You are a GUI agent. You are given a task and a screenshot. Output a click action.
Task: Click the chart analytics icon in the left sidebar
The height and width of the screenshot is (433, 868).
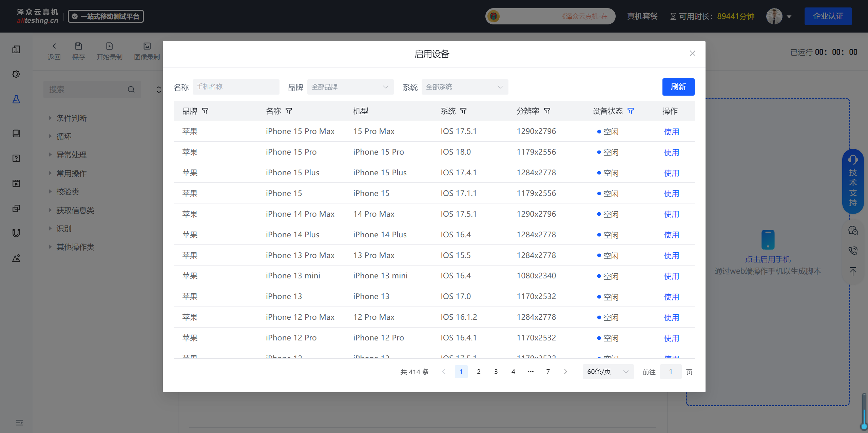point(16,258)
